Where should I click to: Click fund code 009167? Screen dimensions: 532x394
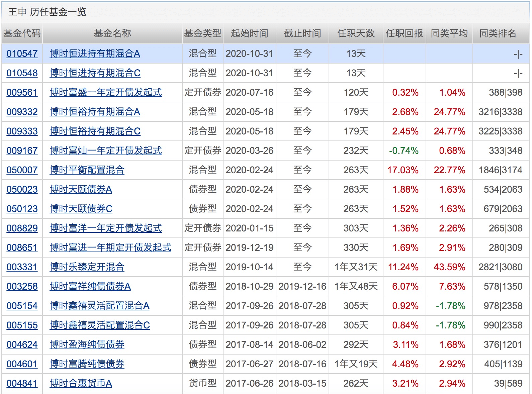click(22, 151)
